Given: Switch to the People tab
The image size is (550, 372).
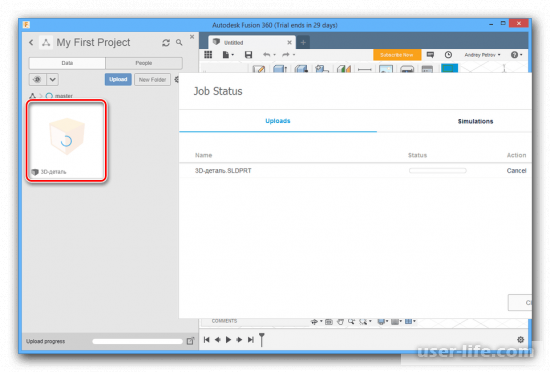Looking at the screenshot, I should pyautogui.click(x=144, y=63).
